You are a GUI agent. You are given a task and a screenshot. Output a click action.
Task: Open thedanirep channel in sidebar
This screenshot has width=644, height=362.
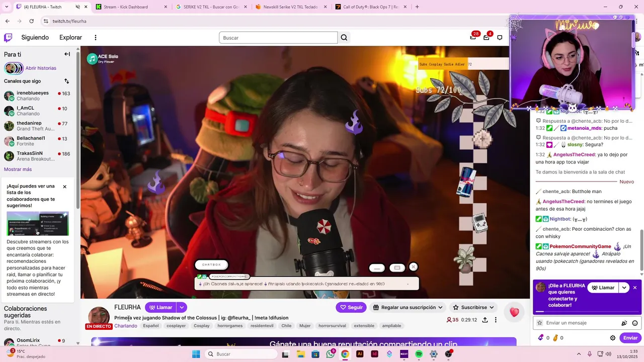(37, 126)
